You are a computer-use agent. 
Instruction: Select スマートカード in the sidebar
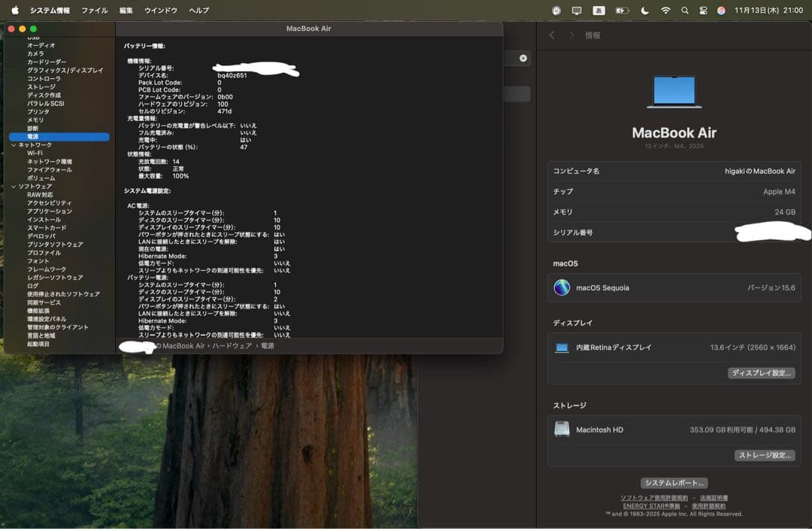47,228
